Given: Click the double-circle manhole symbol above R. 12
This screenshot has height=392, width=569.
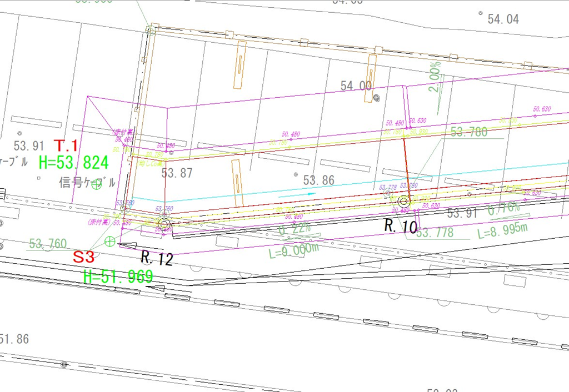Looking at the screenshot, I should [x=164, y=225].
